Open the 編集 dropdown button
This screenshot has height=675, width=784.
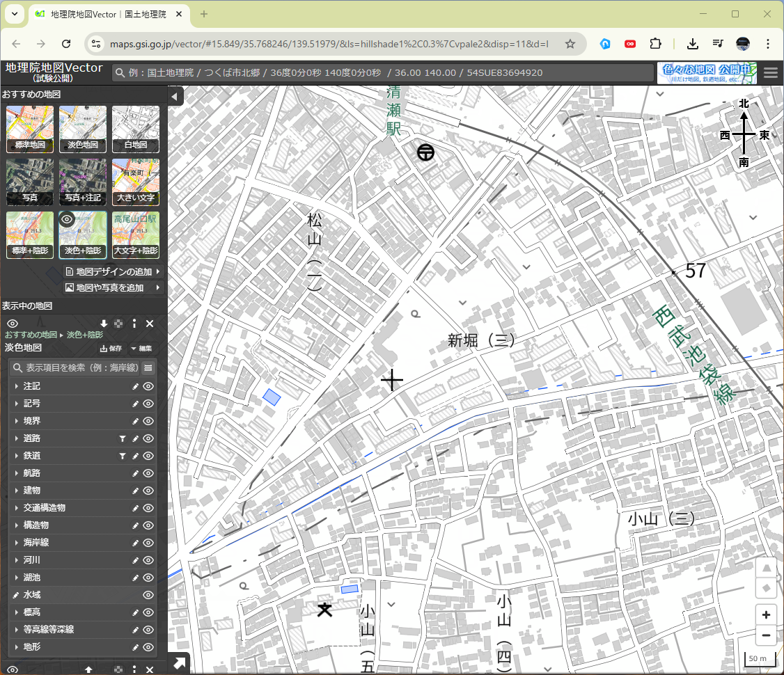(x=141, y=349)
